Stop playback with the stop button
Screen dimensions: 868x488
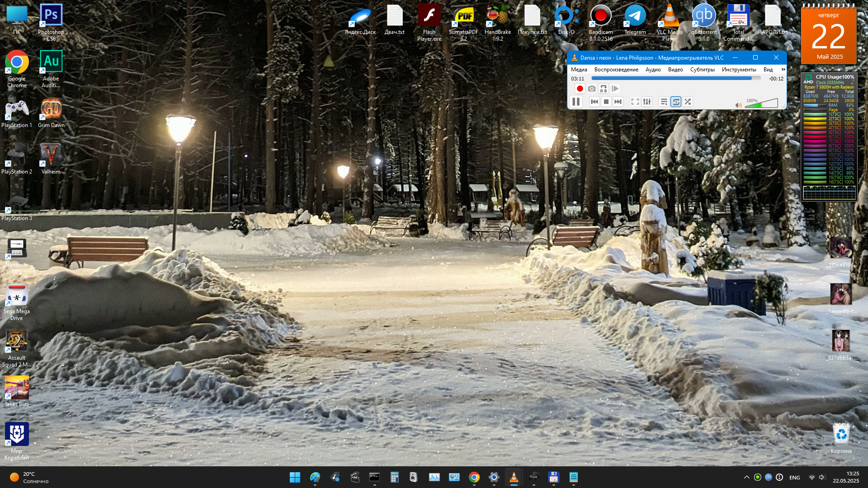[606, 102]
